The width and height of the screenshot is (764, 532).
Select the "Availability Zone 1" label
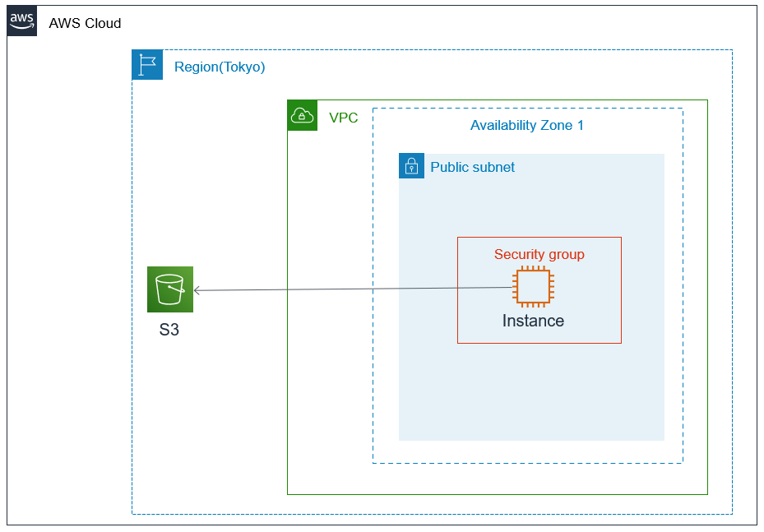[x=526, y=125]
